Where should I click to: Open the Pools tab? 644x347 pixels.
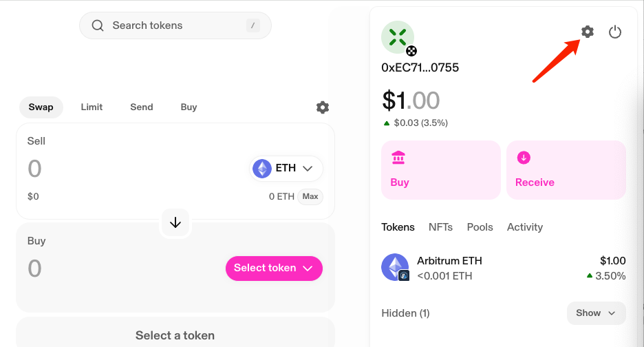(480, 227)
